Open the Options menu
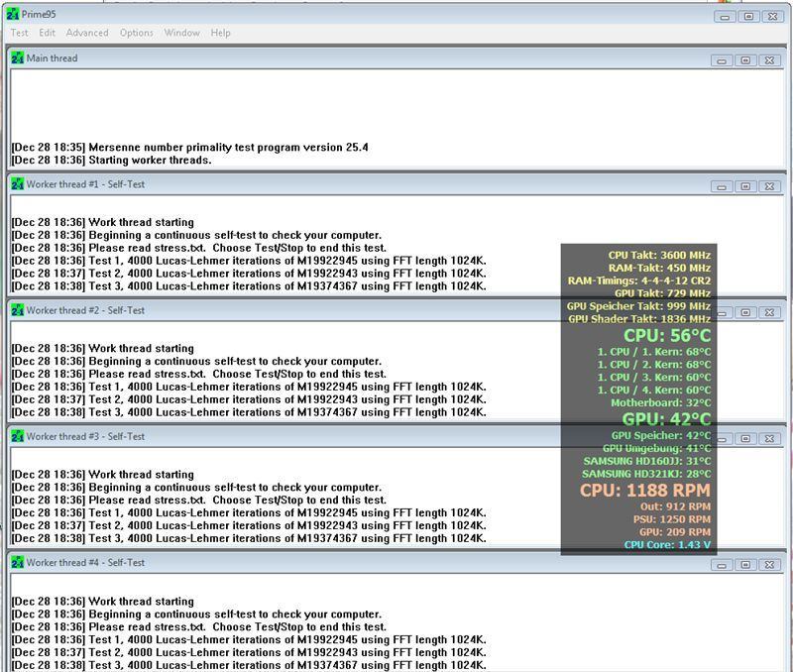The width and height of the screenshot is (793, 672). (136, 33)
